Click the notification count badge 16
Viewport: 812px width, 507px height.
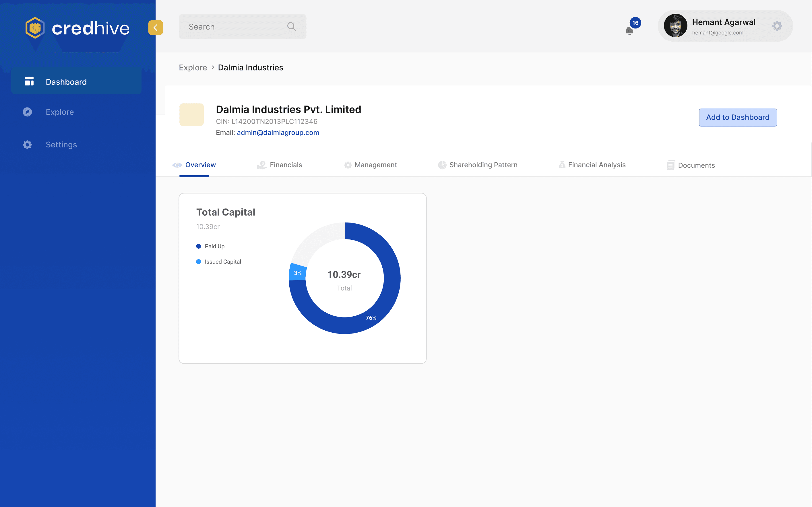[x=635, y=23]
